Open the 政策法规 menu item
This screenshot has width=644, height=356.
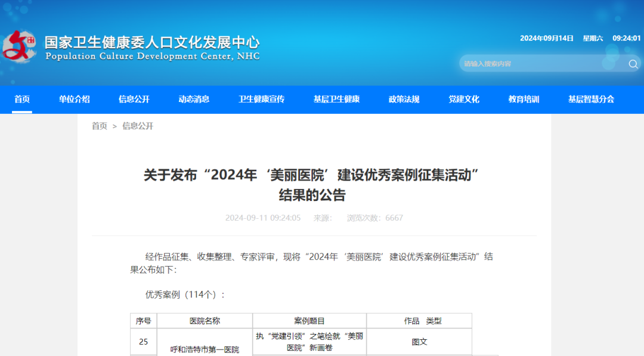point(404,100)
